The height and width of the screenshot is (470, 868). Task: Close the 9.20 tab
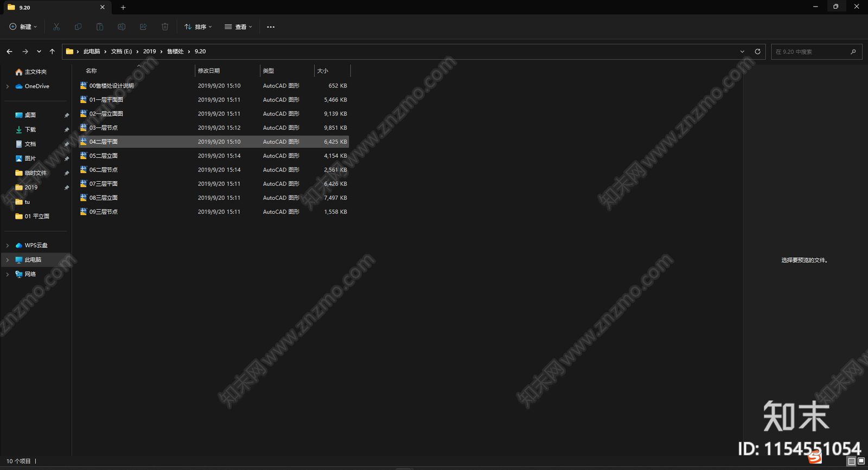point(102,8)
